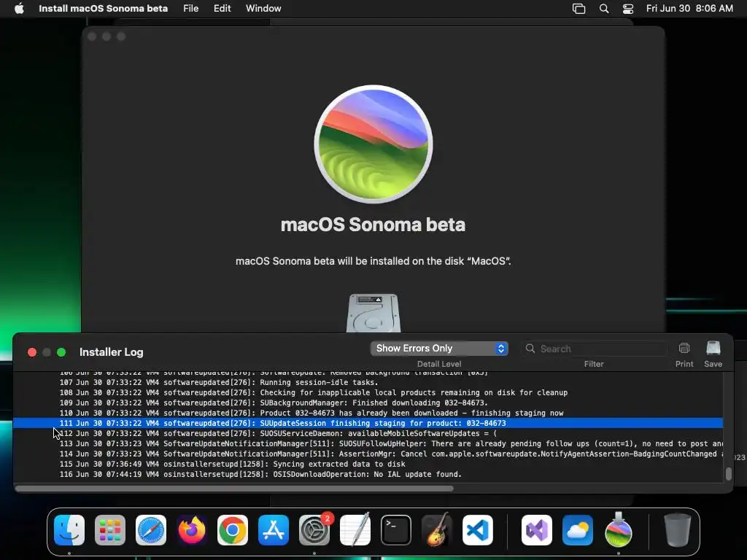Screen dimensions: 747x560
Task: Open Launchpad from the Dock
Action: coord(110,530)
